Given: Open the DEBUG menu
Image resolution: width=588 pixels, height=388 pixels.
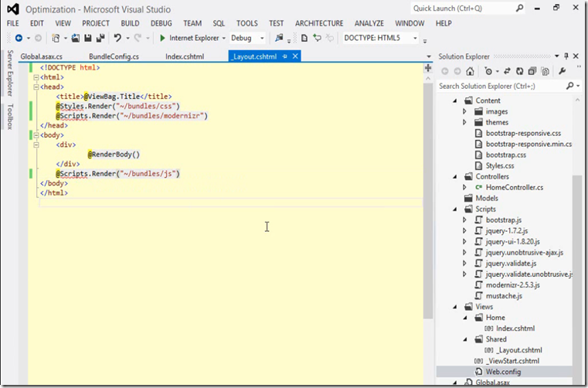Looking at the screenshot, I should click(x=161, y=23).
